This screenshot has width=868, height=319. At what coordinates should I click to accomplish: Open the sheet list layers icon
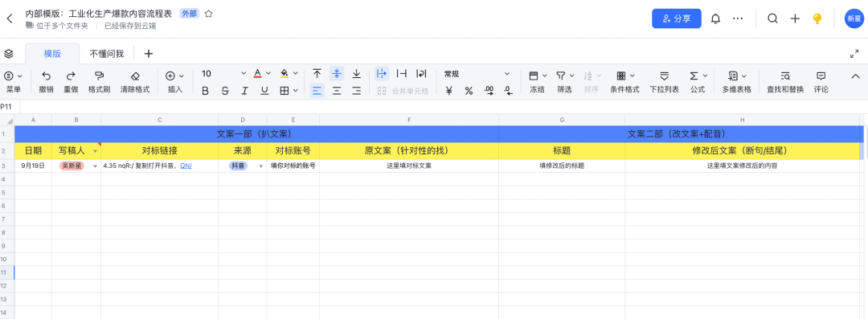8,54
